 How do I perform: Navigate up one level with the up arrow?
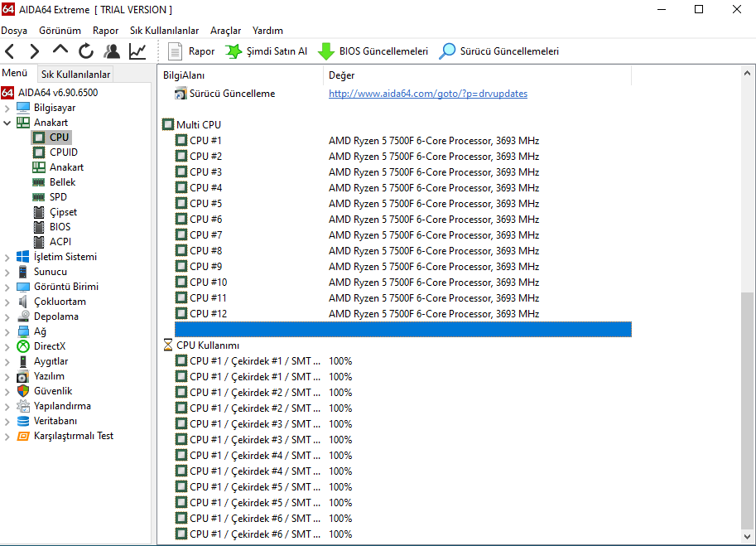click(60, 51)
